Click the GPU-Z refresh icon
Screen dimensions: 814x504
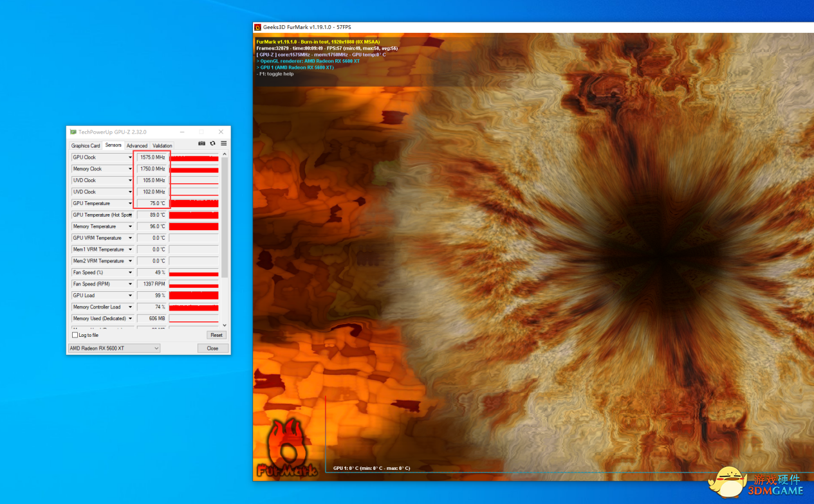click(213, 143)
